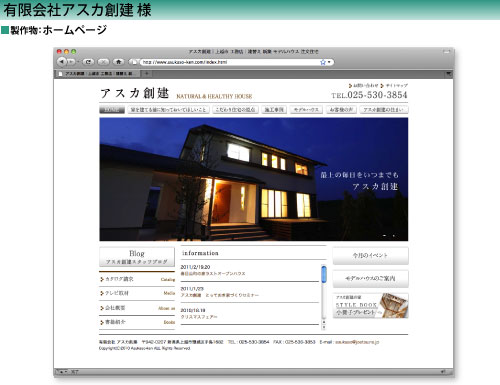Screen dimensions: 500x385
Task: Open the STYLE BOOK present thumbnail
Action: (x=370, y=305)
